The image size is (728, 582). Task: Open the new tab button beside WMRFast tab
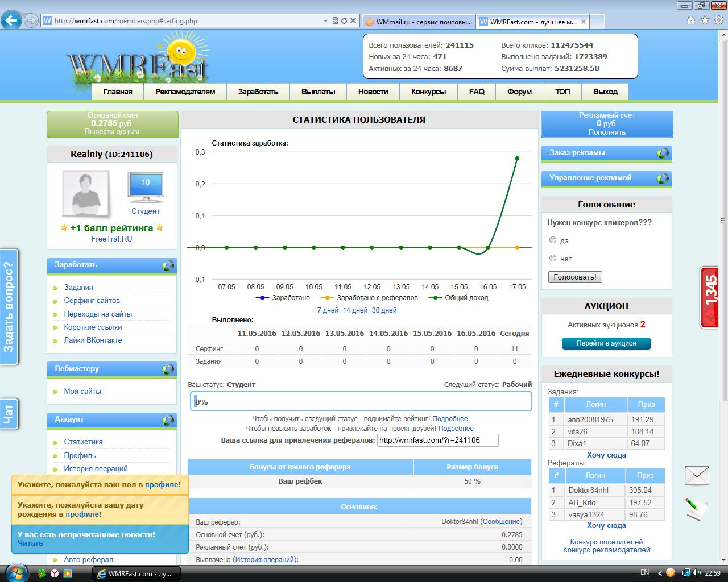(597, 22)
